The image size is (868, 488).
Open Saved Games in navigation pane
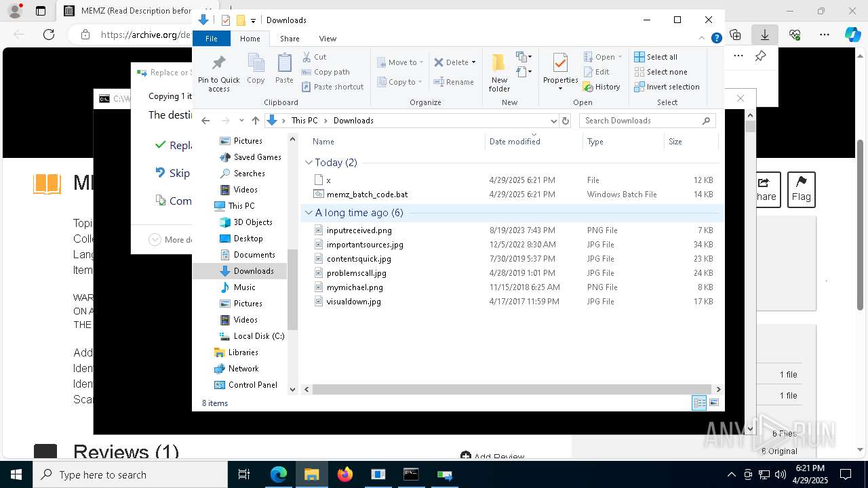(x=257, y=157)
